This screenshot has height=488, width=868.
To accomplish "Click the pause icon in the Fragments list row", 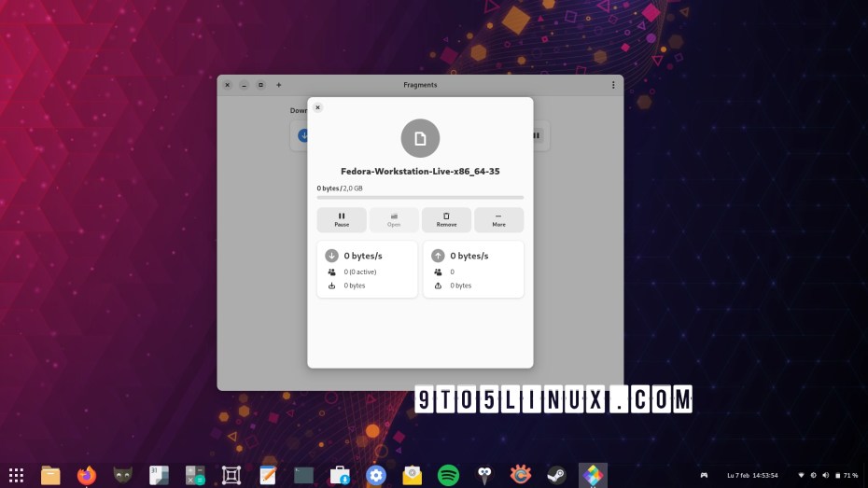I will [537, 135].
